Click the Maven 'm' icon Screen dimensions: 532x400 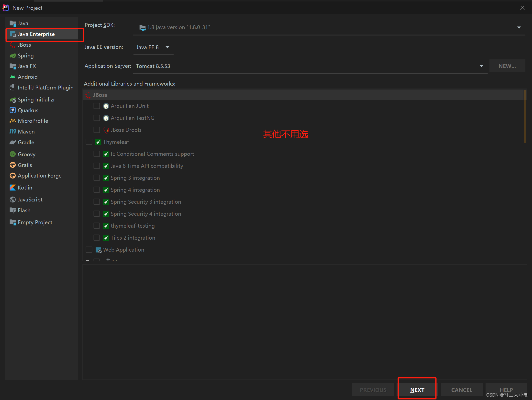point(12,132)
